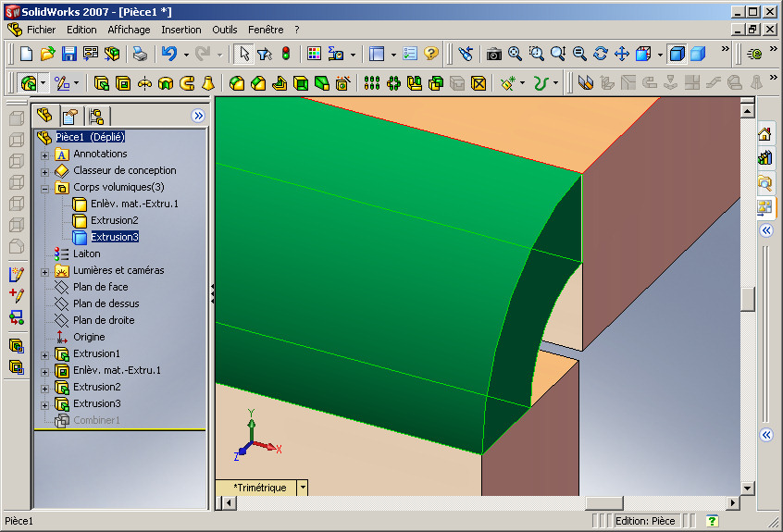Screen dimensions: 783x532
Task: Click the horizontal scrollbar thumb of the viewport
Action: tap(604, 502)
